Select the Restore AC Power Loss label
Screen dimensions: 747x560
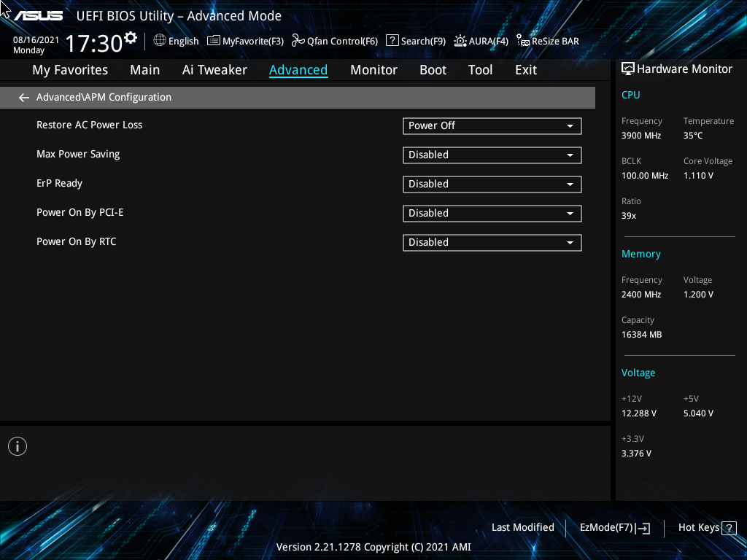(90, 125)
